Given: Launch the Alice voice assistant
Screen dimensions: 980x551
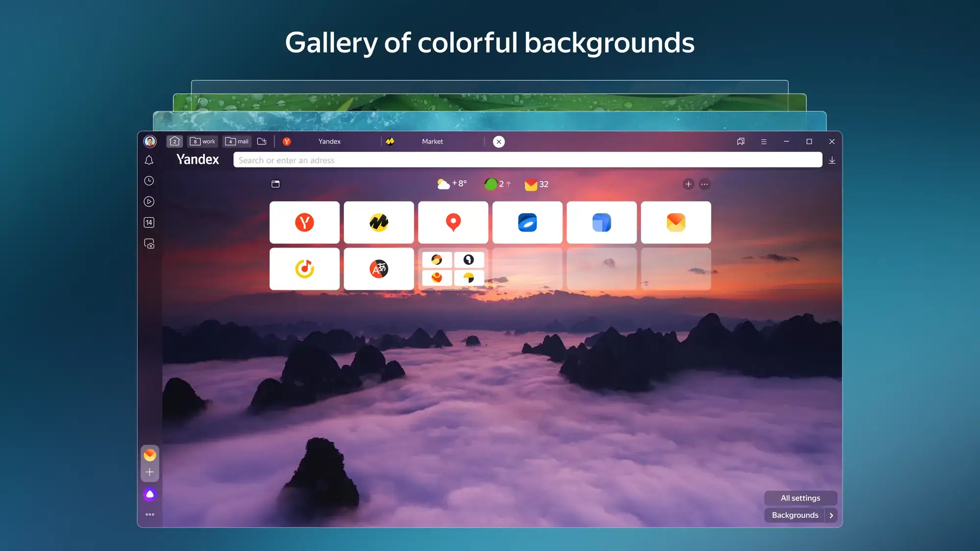Looking at the screenshot, I should click(149, 494).
